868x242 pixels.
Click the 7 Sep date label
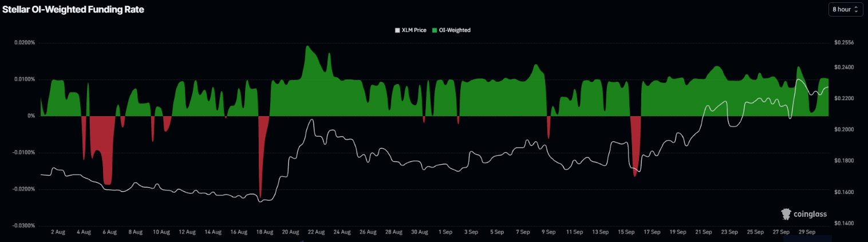(523, 233)
